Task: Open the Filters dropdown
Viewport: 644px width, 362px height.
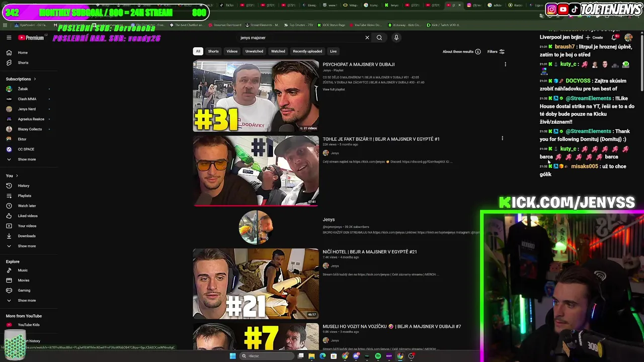Action: pyautogui.click(x=496, y=51)
